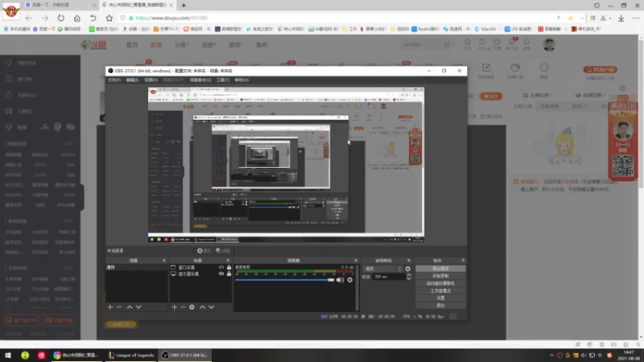Move source up in the Sources dock
The width and height of the screenshot is (644, 362).
(203, 307)
